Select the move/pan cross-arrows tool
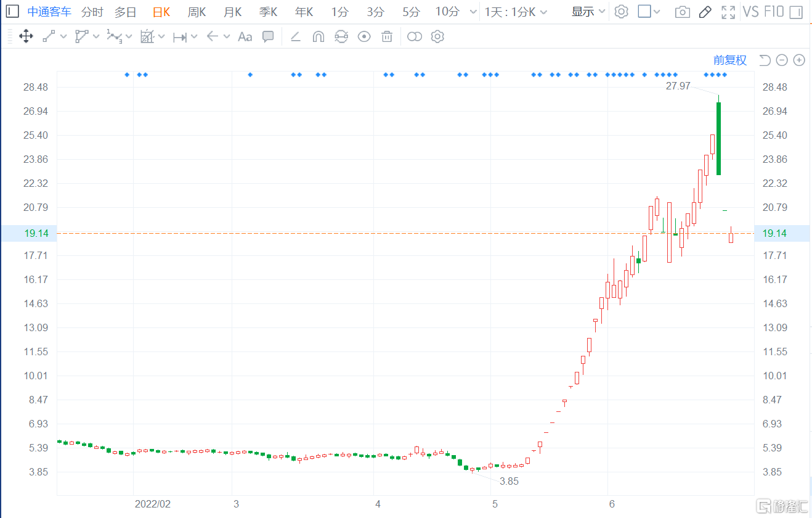Image resolution: width=812 pixels, height=518 pixels. tap(26, 36)
